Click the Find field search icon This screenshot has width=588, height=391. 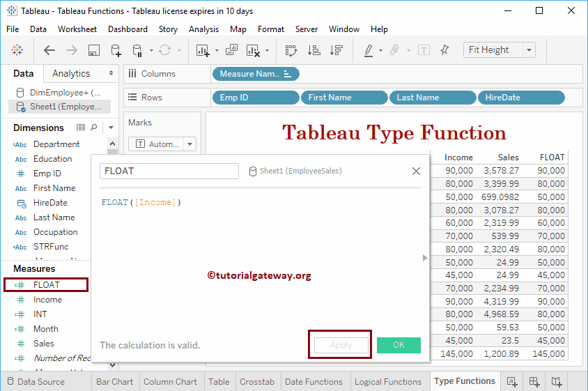(94, 128)
